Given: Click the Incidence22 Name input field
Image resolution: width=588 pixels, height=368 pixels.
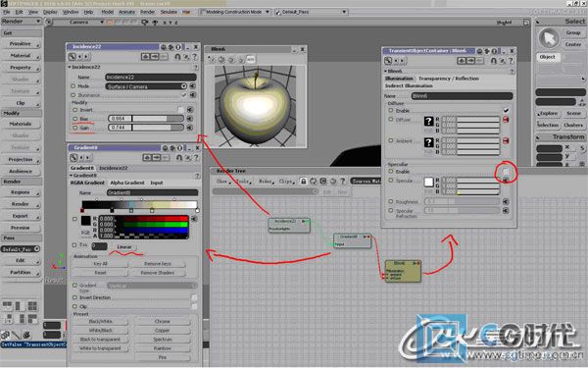Looking at the screenshot, I should 150,77.
